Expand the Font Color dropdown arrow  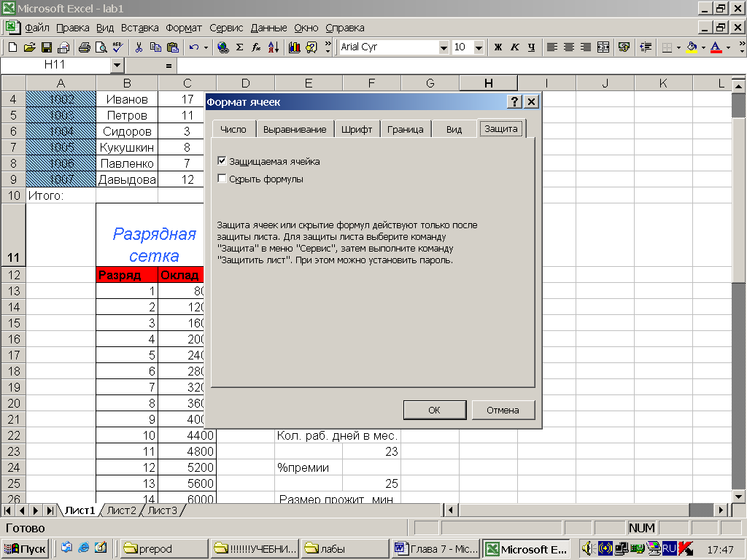coord(728,47)
